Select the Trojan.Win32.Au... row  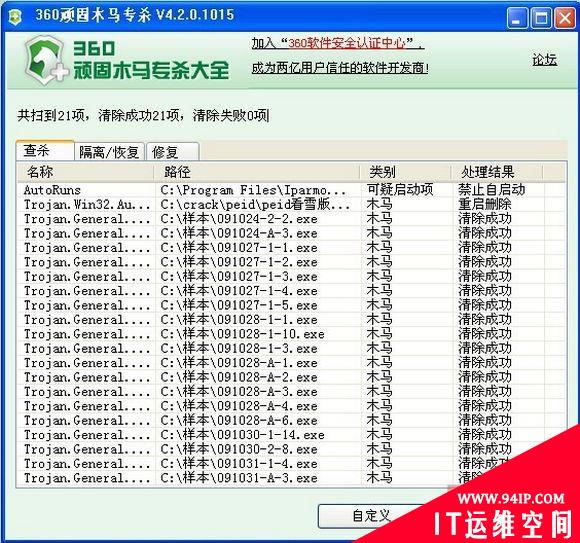click(x=291, y=205)
